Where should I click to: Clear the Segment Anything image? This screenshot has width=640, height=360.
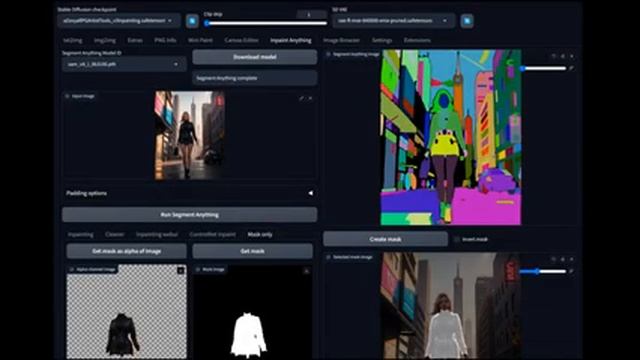click(572, 56)
